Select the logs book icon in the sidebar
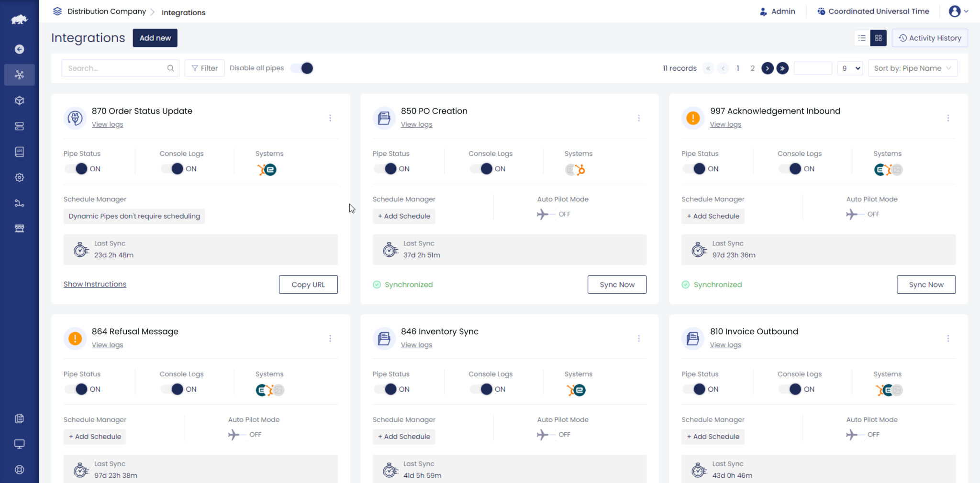 click(20, 152)
